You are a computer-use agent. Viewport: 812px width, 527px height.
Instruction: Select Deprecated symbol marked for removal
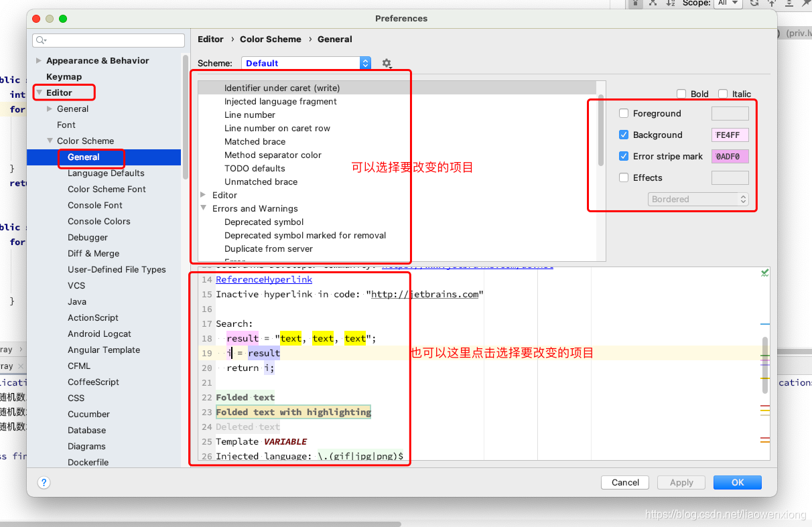pyautogui.click(x=305, y=235)
